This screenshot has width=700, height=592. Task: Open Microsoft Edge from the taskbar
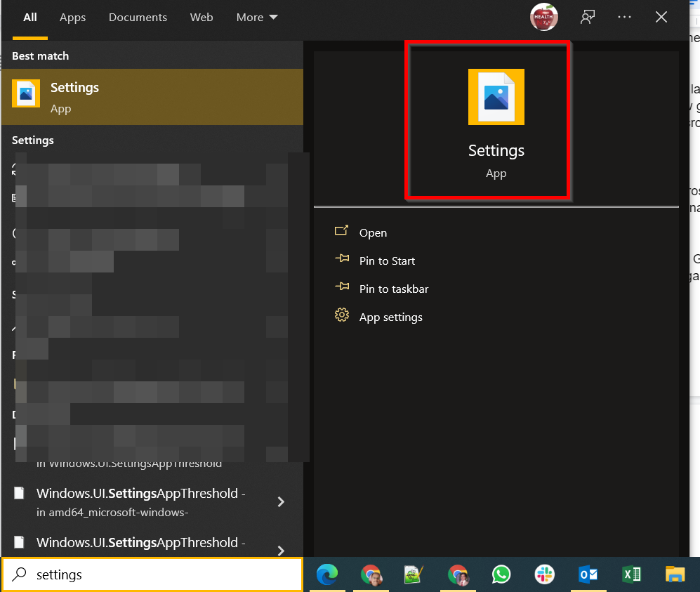pyautogui.click(x=327, y=574)
